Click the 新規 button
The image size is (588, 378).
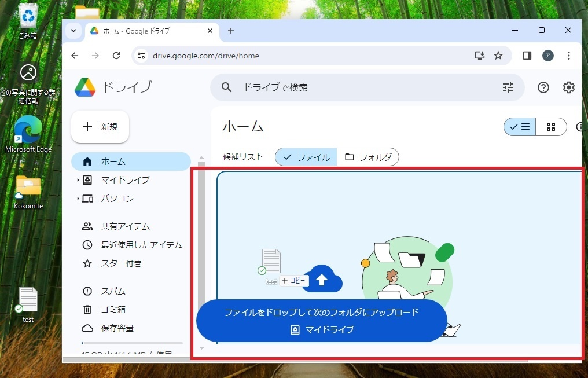click(x=100, y=127)
